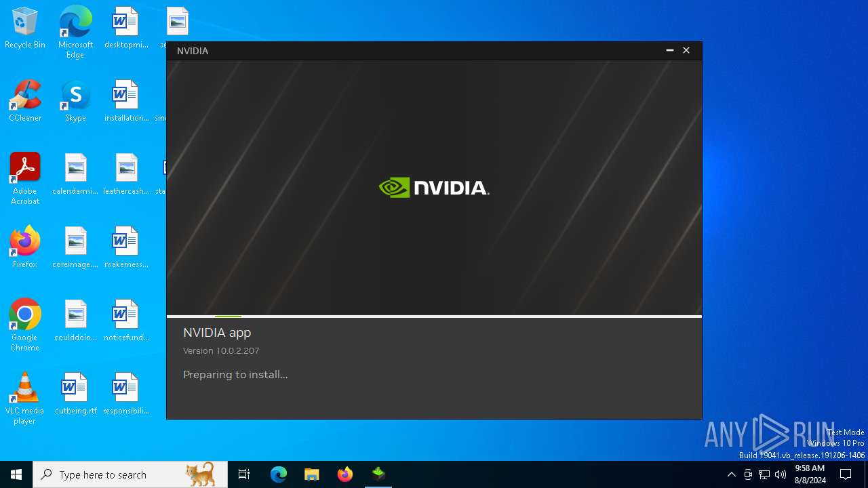Minimize the NVIDIA installer window
This screenshot has height=488, width=868.
(x=669, y=51)
